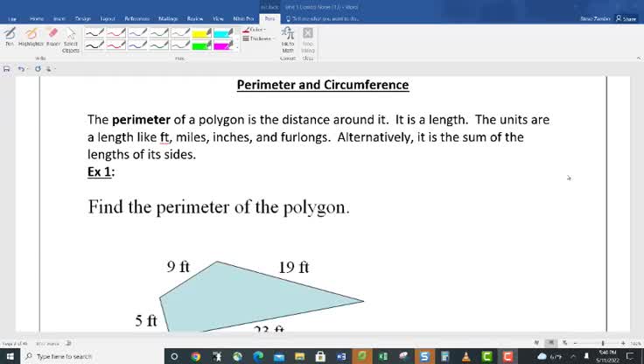This screenshot has width=644, height=364.
Task: Pick the magenta highlighter pen swatch
Action: 223,46
